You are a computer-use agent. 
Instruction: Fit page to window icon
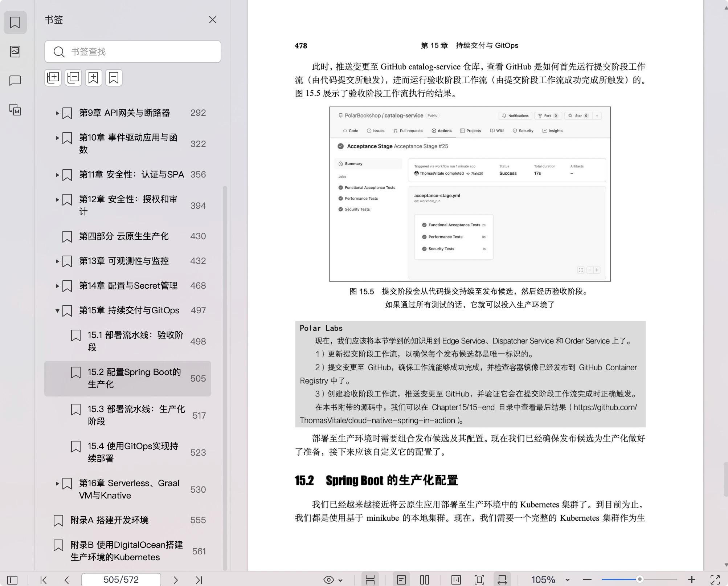[x=479, y=580]
